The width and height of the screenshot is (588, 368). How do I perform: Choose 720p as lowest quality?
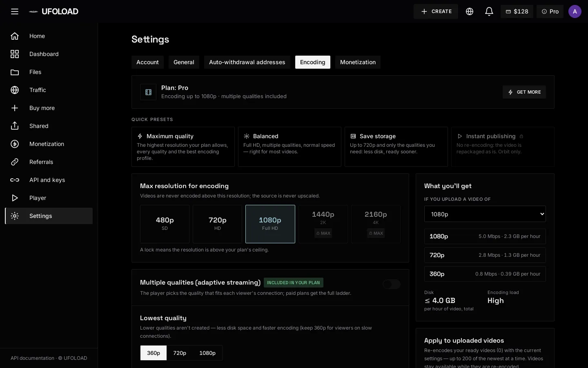[x=180, y=353]
